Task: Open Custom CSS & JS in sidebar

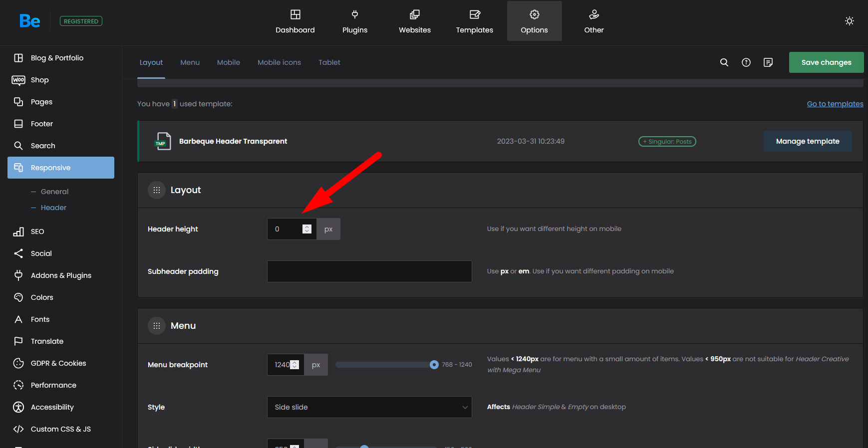Action: pos(61,429)
